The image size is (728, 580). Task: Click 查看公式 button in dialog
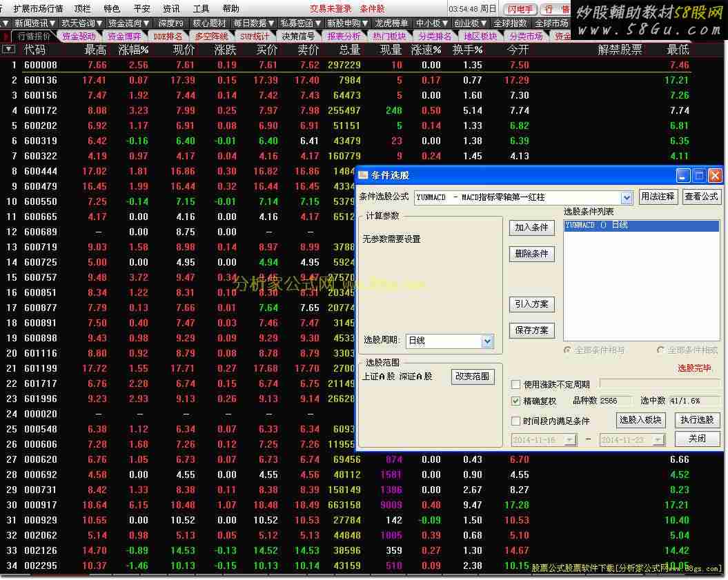tap(702, 197)
